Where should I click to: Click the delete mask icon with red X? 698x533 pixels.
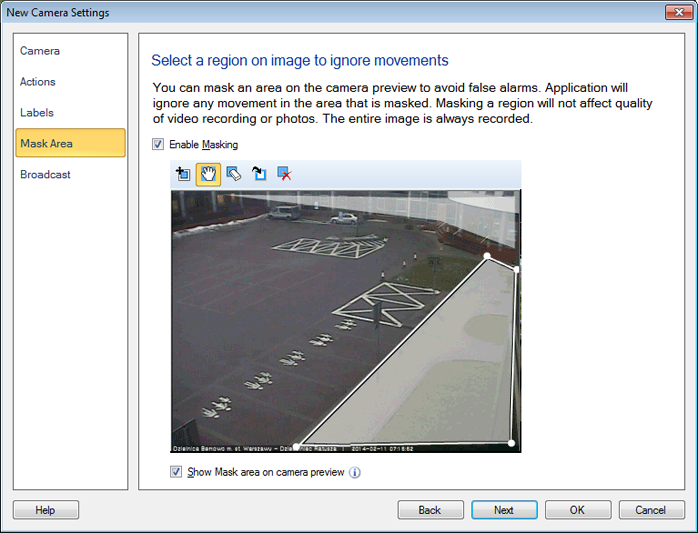click(284, 173)
